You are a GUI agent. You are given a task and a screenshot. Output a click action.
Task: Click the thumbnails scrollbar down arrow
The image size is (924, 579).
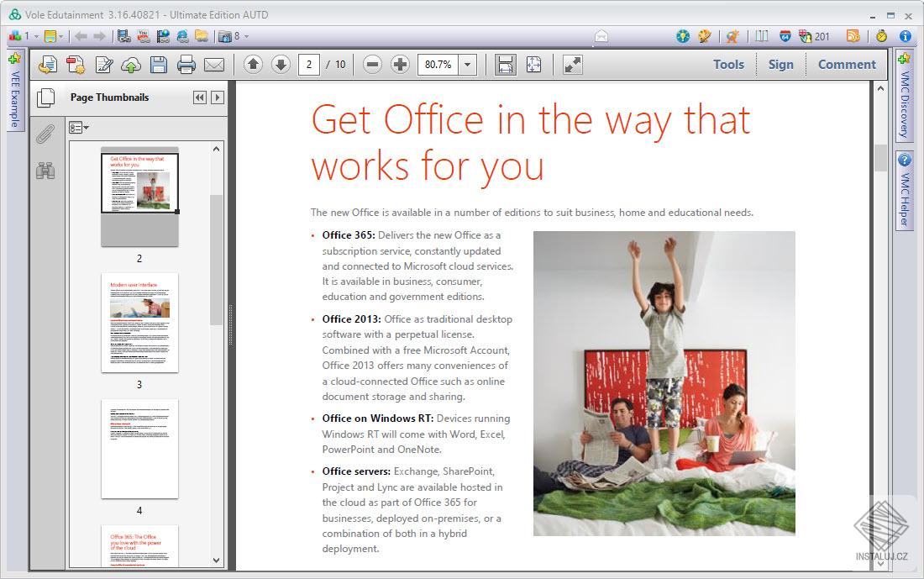click(x=216, y=561)
